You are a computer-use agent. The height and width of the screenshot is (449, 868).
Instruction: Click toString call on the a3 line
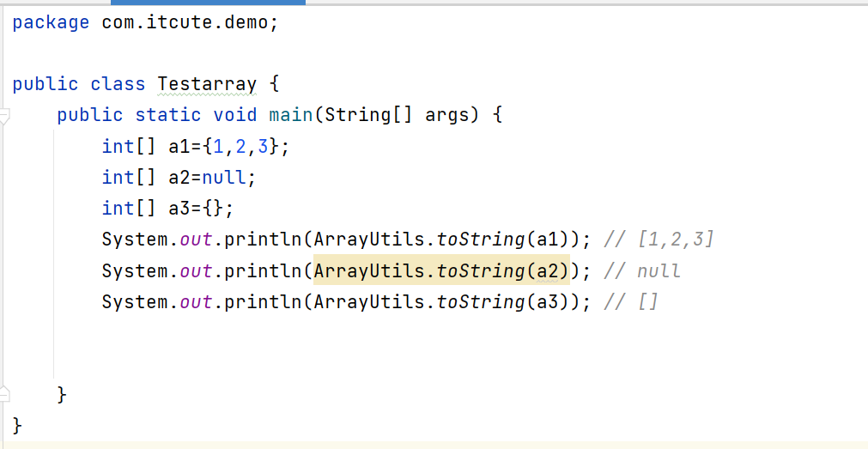point(480,302)
